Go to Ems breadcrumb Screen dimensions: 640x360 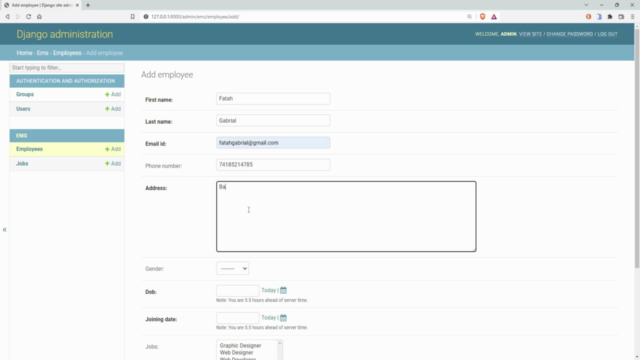coord(42,53)
